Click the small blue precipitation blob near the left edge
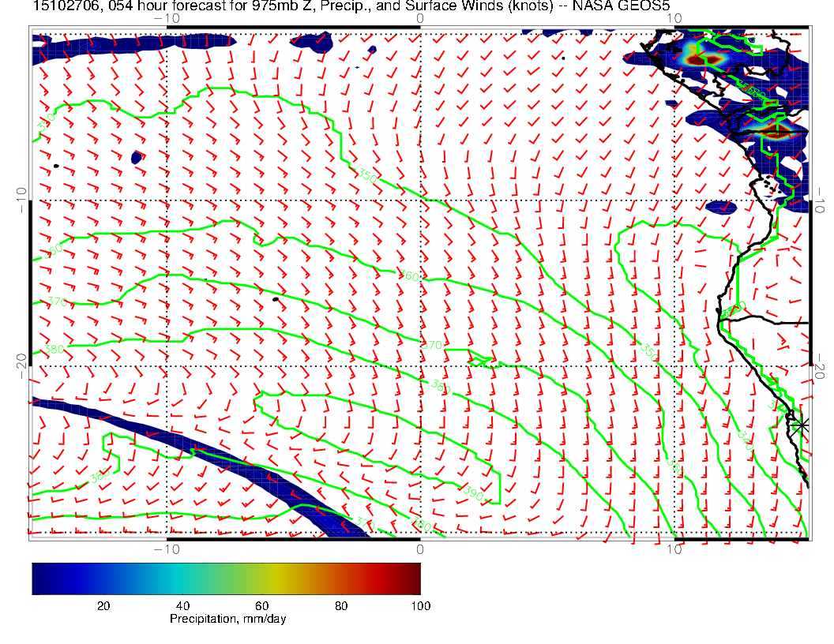The image size is (834, 644). point(136,158)
